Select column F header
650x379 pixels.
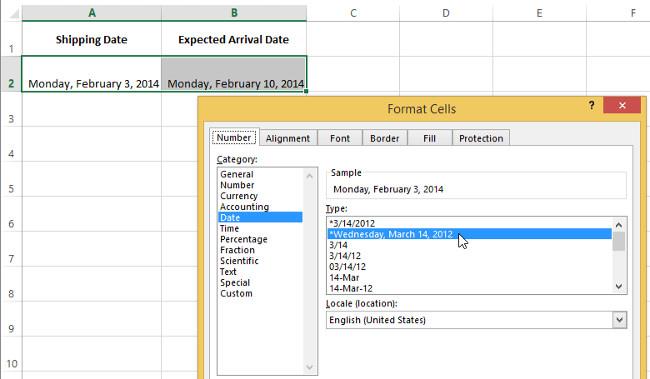(x=618, y=13)
